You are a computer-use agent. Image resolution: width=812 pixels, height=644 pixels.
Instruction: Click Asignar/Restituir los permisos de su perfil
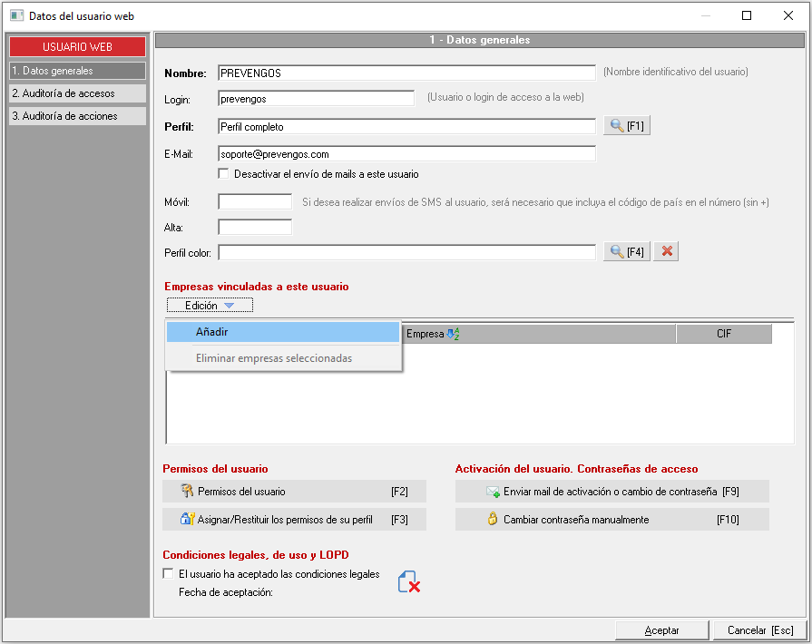coord(293,520)
